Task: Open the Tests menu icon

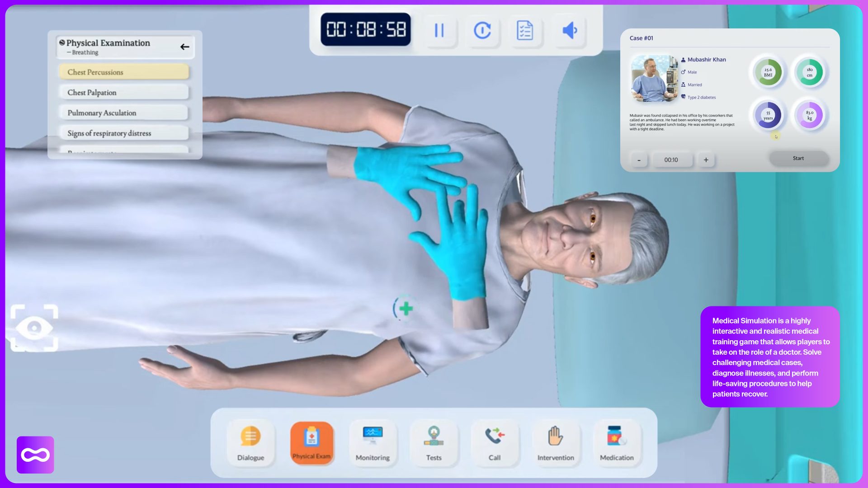Action: pyautogui.click(x=434, y=443)
